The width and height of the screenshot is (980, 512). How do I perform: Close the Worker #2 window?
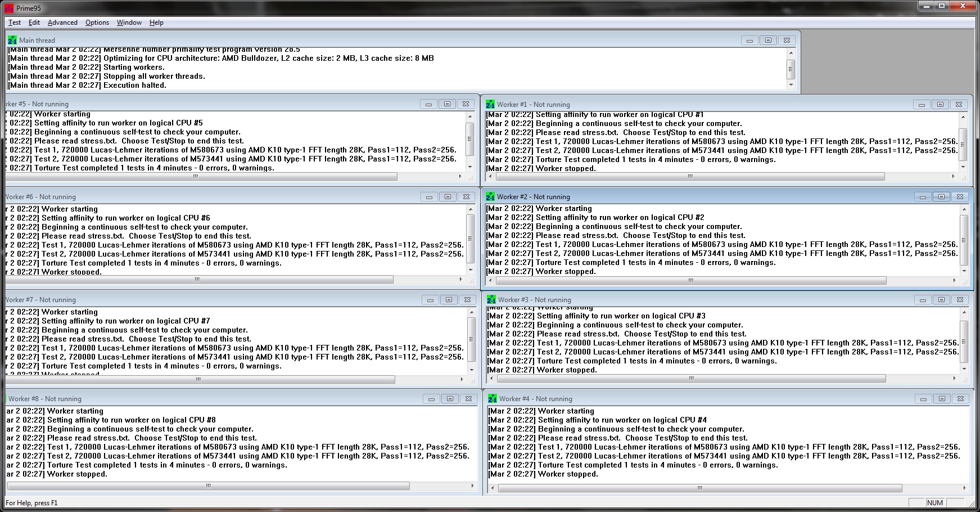[x=960, y=197]
